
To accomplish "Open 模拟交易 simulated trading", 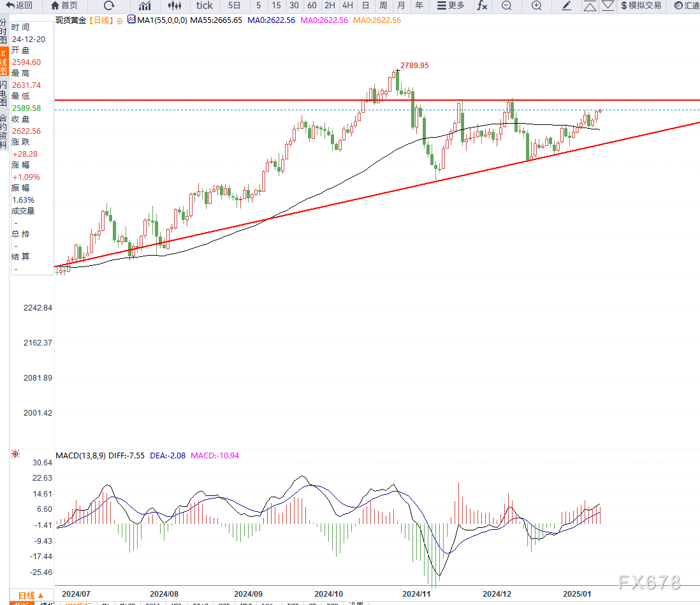I will point(641,6).
